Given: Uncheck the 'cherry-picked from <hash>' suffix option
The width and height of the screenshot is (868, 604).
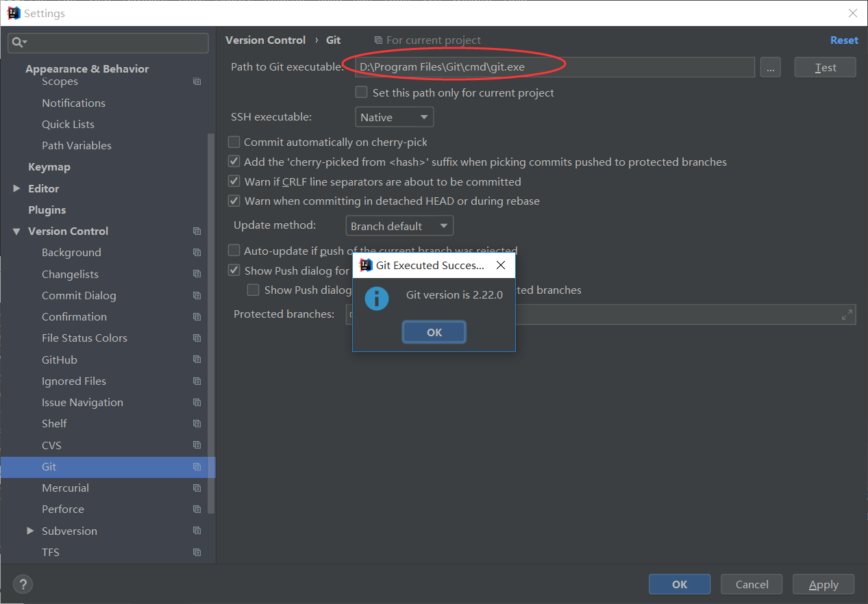Looking at the screenshot, I should pos(234,162).
